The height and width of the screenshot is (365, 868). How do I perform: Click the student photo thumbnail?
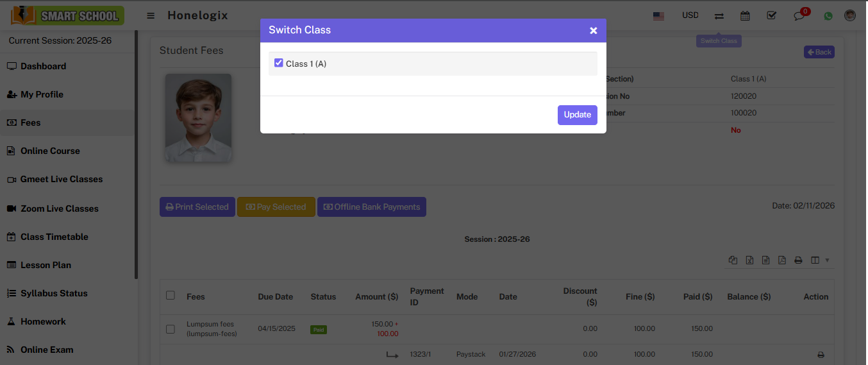(198, 117)
